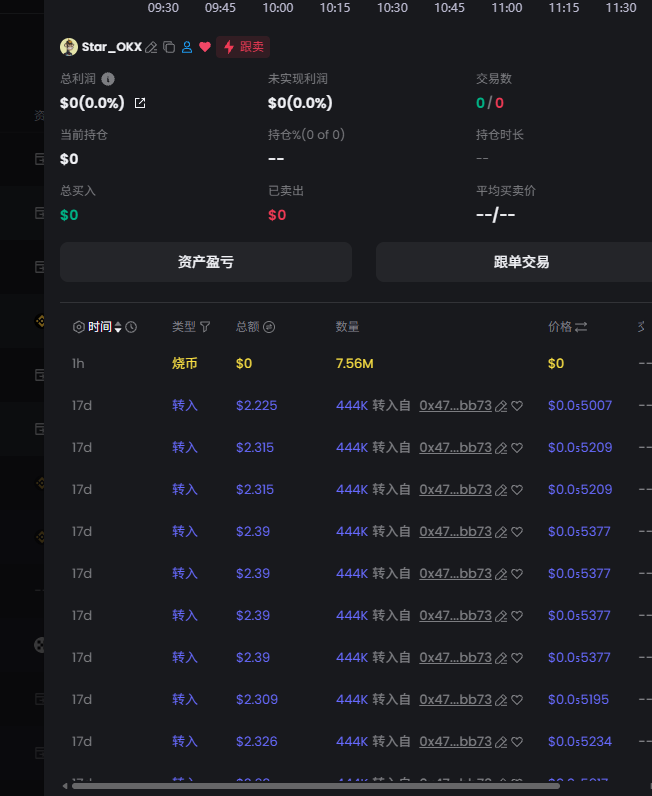Edit address label in $2.326 row
The image size is (652, 796).
(501, 742)
